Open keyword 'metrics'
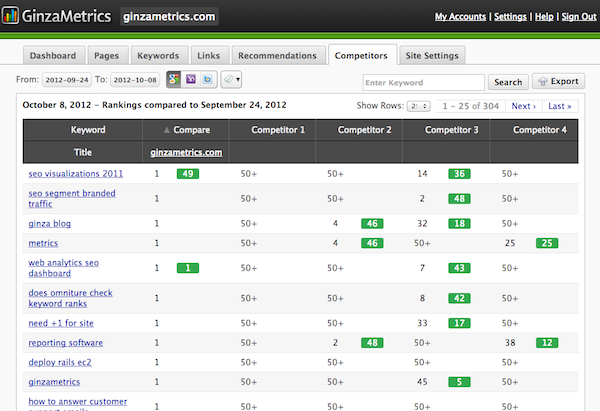 (43, 243)
